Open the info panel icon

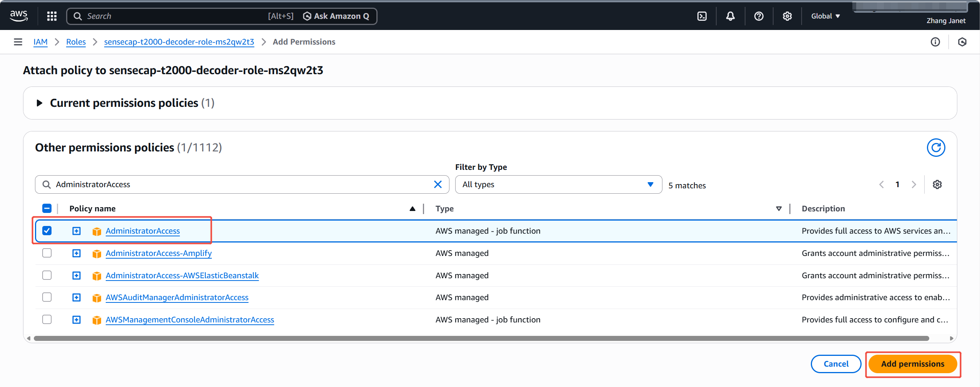click(935, 42)
